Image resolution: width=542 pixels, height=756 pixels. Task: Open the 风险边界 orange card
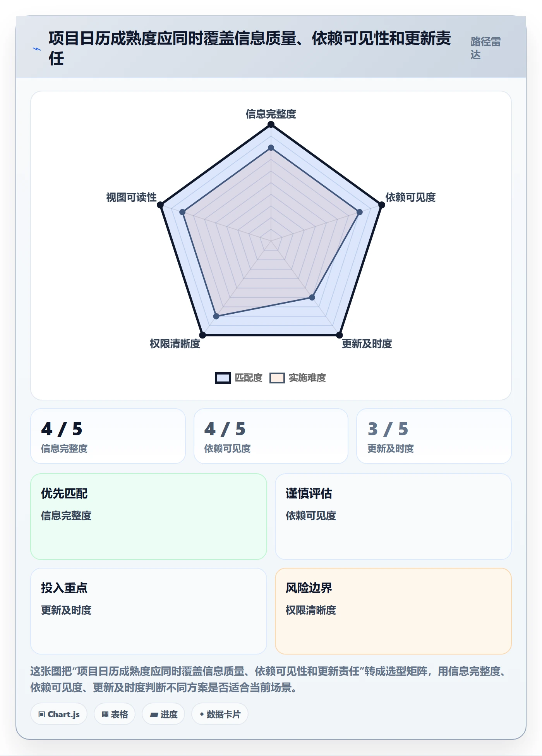click(x=393, y=611)
